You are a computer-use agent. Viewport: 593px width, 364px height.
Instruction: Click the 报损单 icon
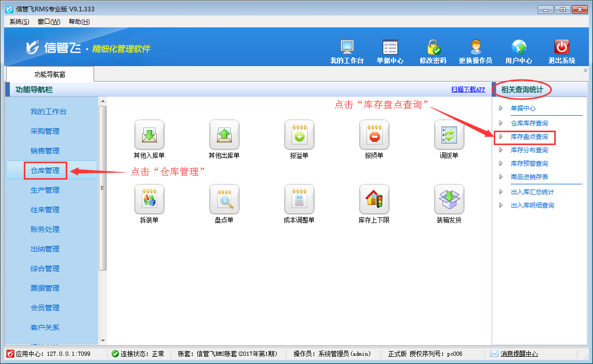pos(374,135)
